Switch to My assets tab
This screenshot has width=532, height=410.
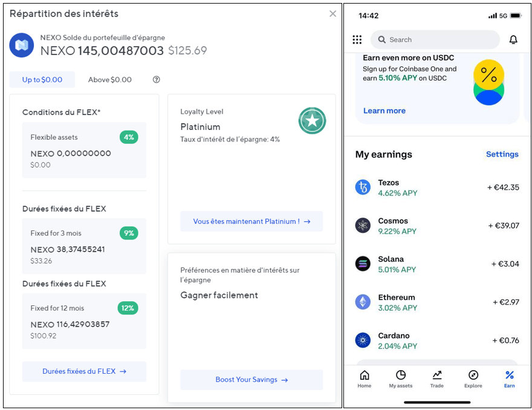pyautogui.click(x=401, y=379)
